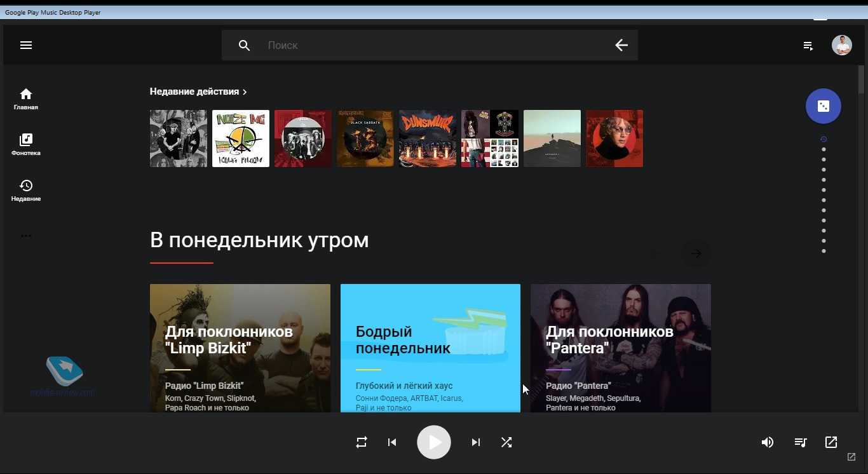Click the В понедельник утром heading
868x474 pixels.
pyautogui.click(x=259, y=240)
